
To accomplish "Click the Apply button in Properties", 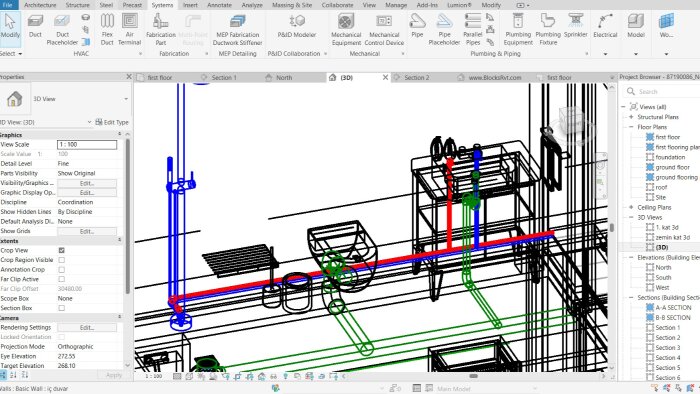I will [114, 375].
